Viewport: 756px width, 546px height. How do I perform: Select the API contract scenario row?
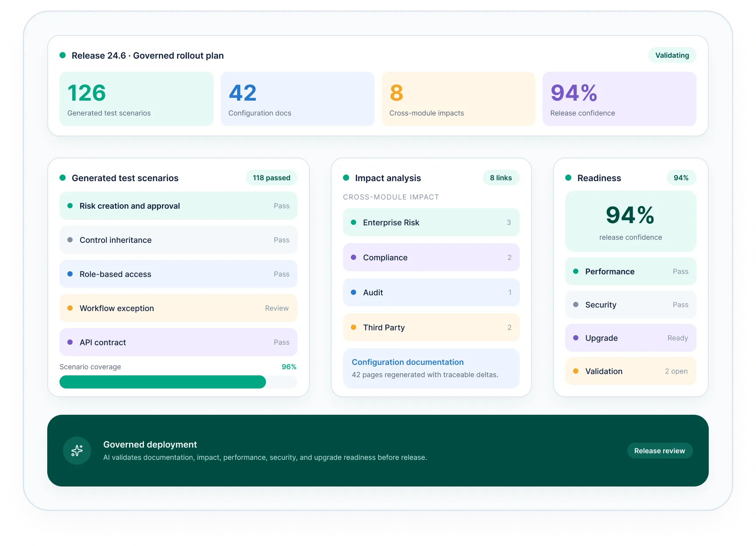point(178,342)
